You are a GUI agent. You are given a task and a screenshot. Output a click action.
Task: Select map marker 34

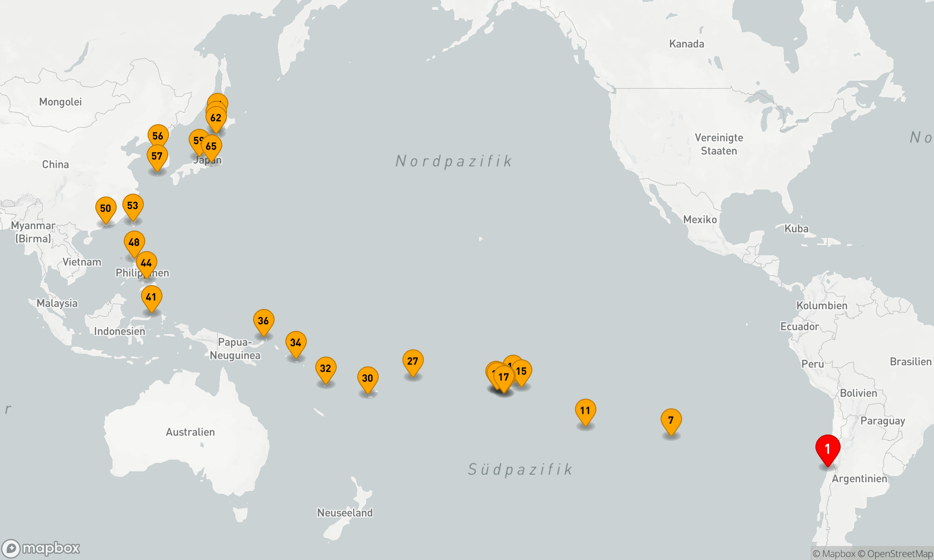click(296, 343)
